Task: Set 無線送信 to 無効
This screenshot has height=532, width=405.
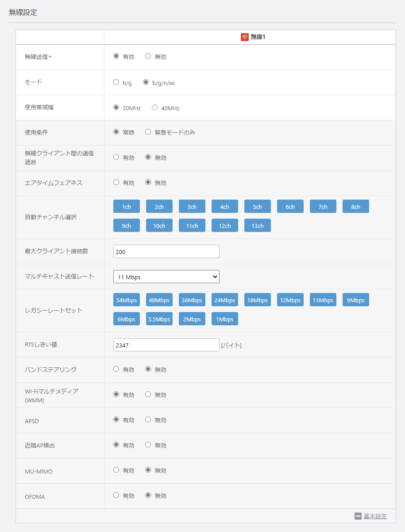Action: (148, 56)
